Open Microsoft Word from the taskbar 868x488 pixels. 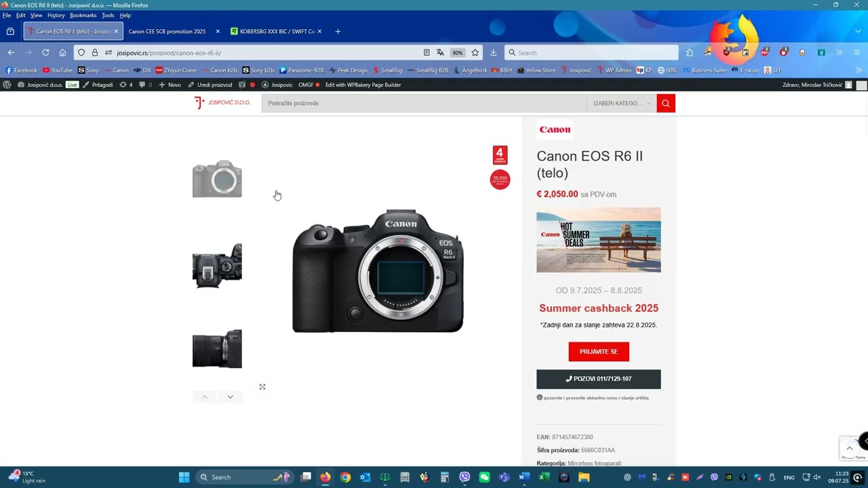point(524,477)
